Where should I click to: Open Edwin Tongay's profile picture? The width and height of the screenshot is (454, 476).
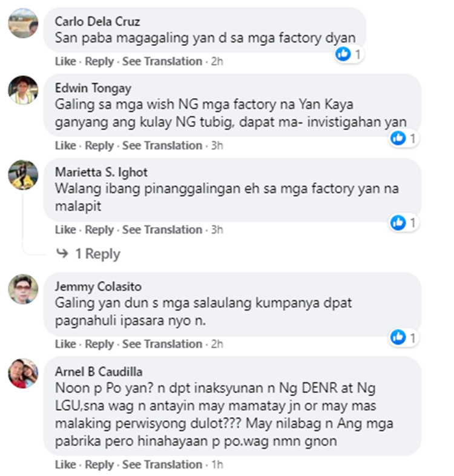(x=24, y=90)
